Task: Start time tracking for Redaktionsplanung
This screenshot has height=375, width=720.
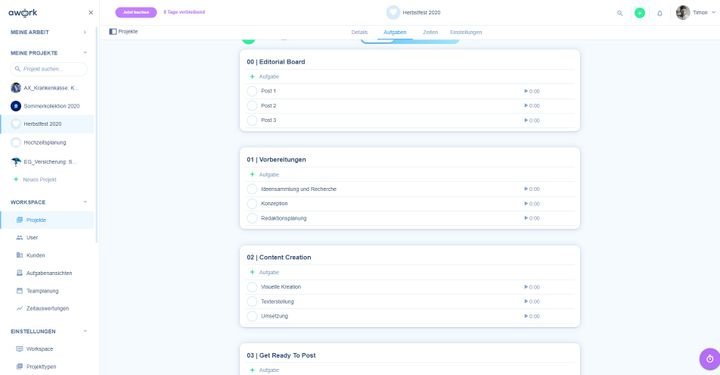Action: coord(526,218)
